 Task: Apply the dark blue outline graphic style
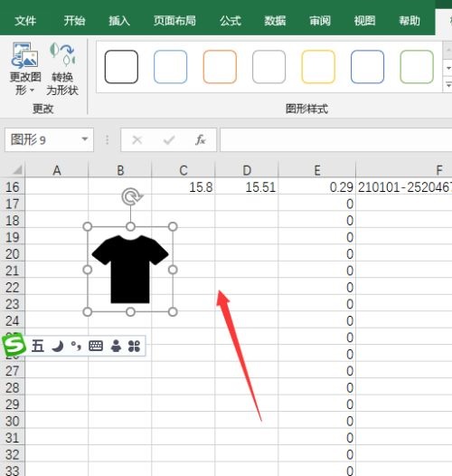coord(367,67)
